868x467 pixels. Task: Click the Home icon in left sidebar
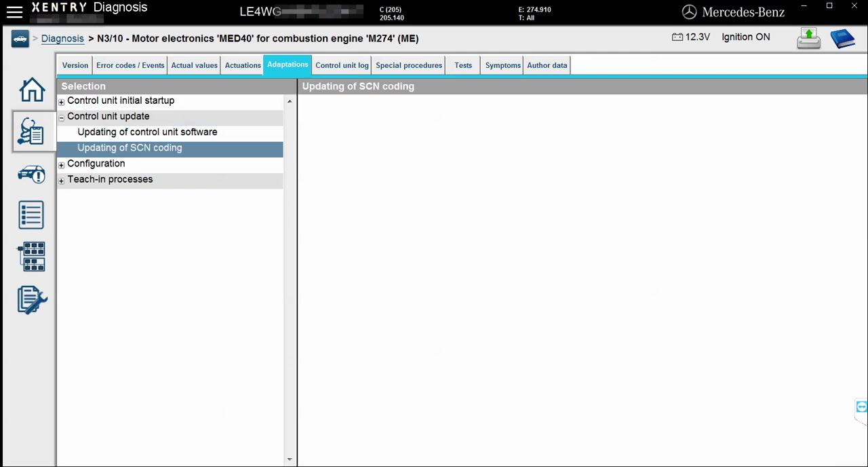(x=31, y=89)
